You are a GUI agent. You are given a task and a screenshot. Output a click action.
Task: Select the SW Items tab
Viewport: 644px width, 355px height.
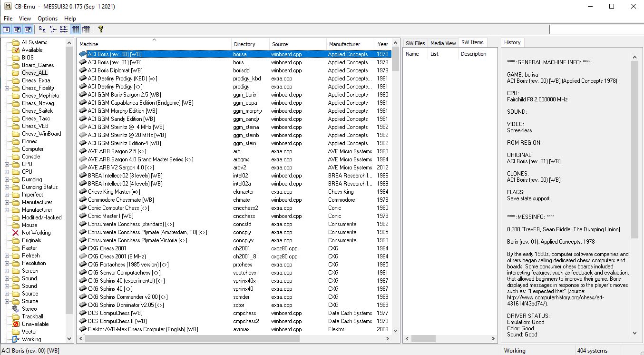472,43
